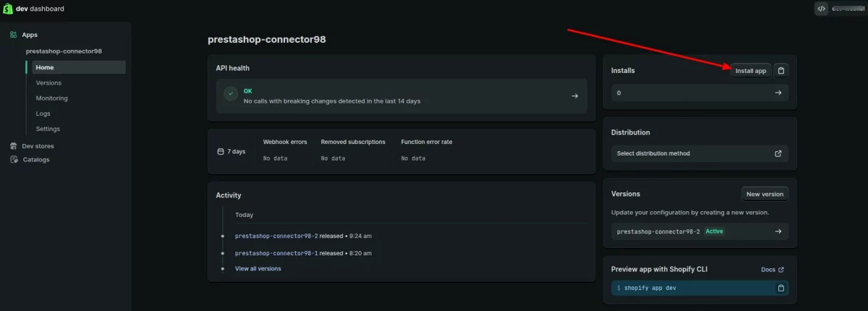Image resolution: width=868 pixels, height=311 pixels.
Task: Open the Distribution external link icon
Action: (x=778, y=153)
